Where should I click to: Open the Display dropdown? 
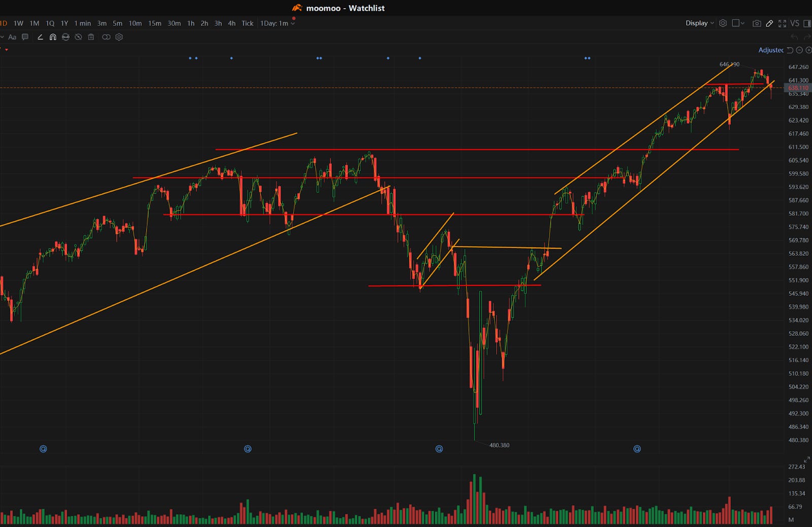click(698, 23)
